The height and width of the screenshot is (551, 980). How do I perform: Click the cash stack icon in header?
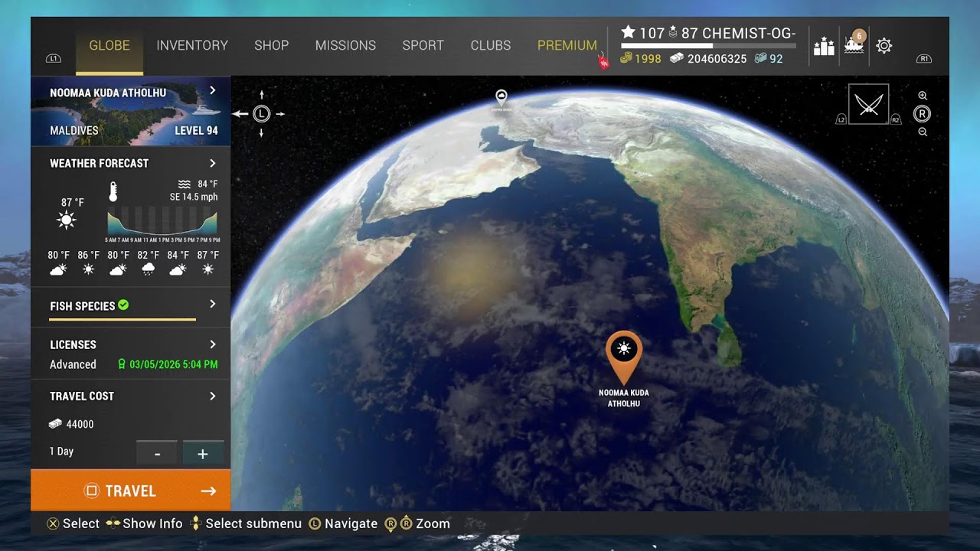[x=677, y=58]
